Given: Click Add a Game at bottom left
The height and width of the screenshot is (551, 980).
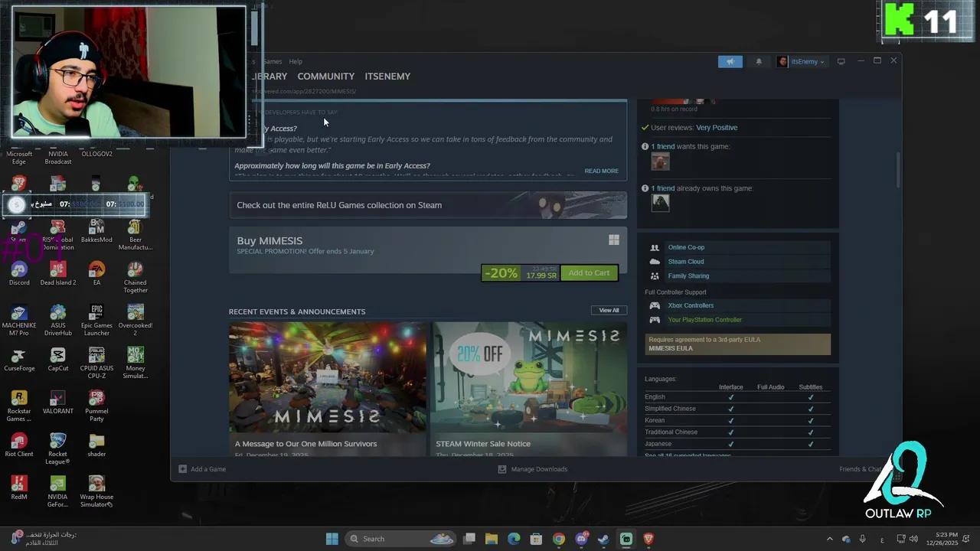Looking at the screenshot, I should tap(202, 469).
